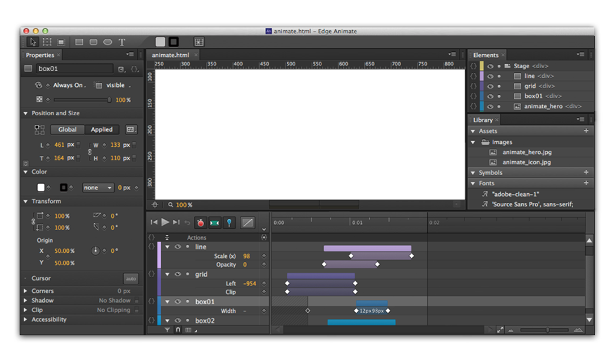Viewport: 616px width, 364px height.
Task: Open the border style 'none' dropdown
Action: 98,188
